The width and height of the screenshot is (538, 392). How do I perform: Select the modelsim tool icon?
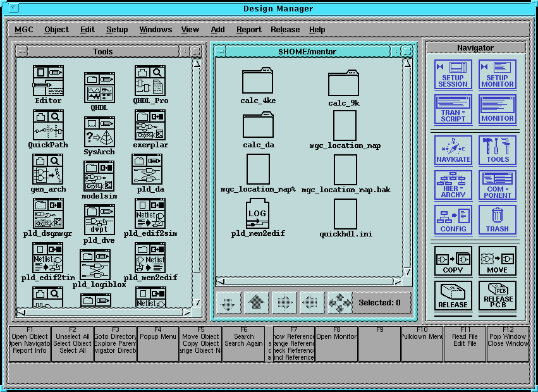click(x=99, y=176)
